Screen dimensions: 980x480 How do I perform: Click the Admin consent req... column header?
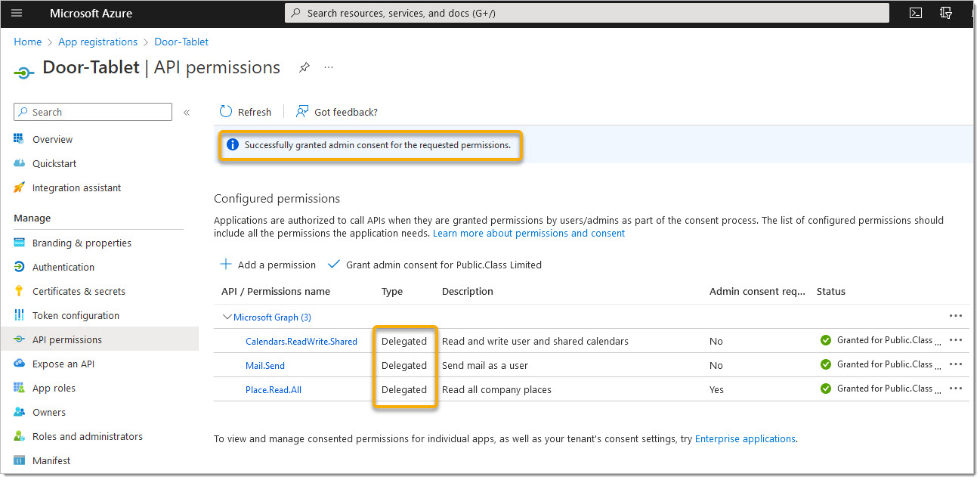coord(757,291)
